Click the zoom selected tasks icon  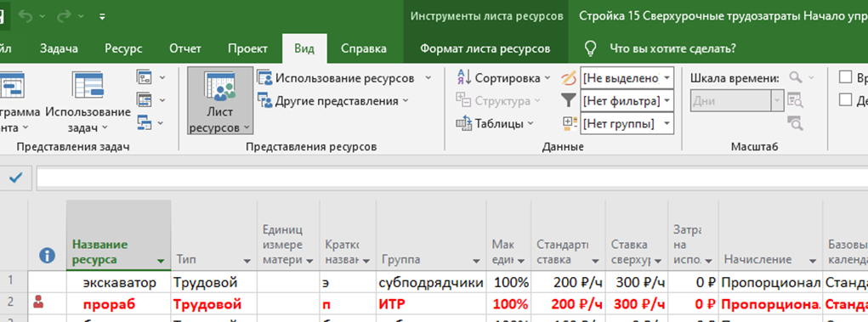(796, 123)
